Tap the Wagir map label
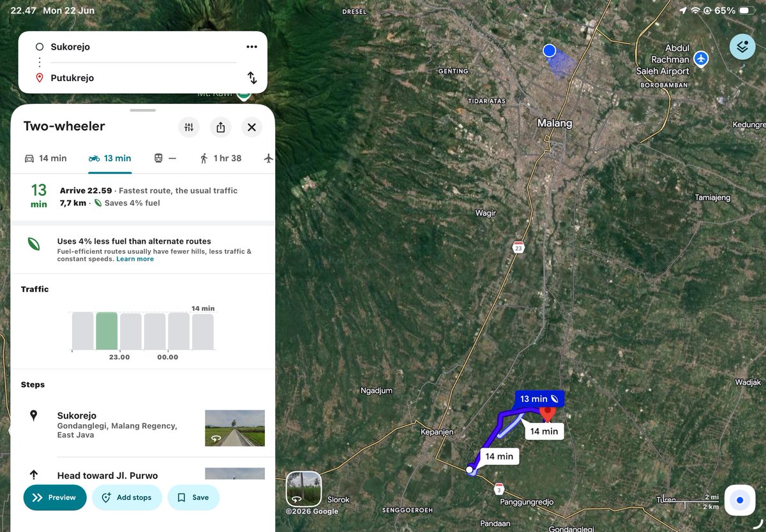This screenshot has height=532, width=766. (486, 214)
